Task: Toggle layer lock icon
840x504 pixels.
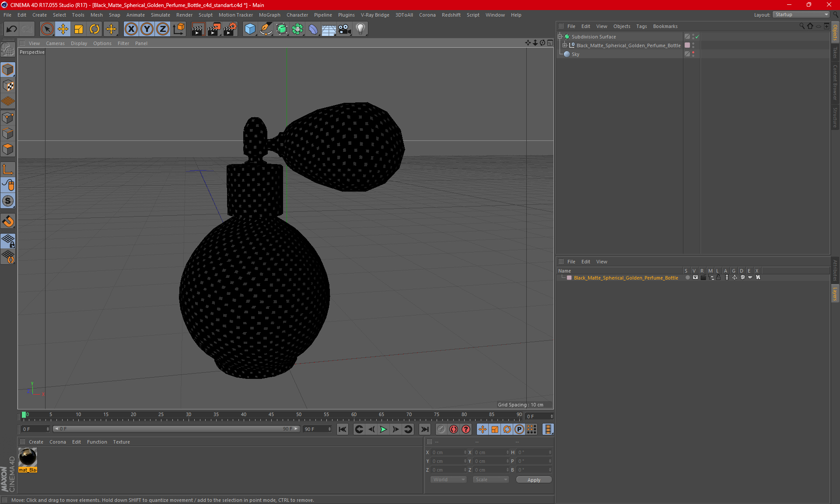Action: click(x=718, y=277)
